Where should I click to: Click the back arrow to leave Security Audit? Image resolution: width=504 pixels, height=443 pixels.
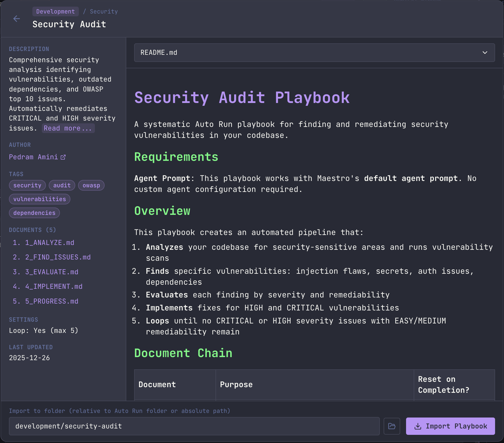coord(17,19)
